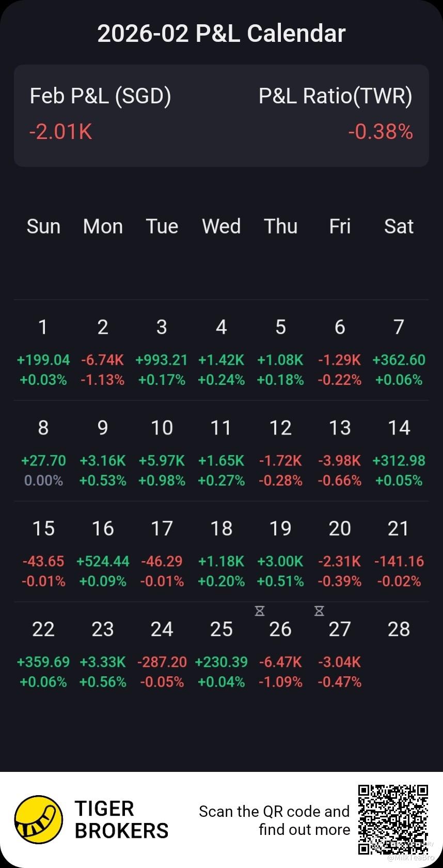443x868 pixels.
Task: Tap the Tiger Brokers logo icon
Action: click(x=38, y=819)
